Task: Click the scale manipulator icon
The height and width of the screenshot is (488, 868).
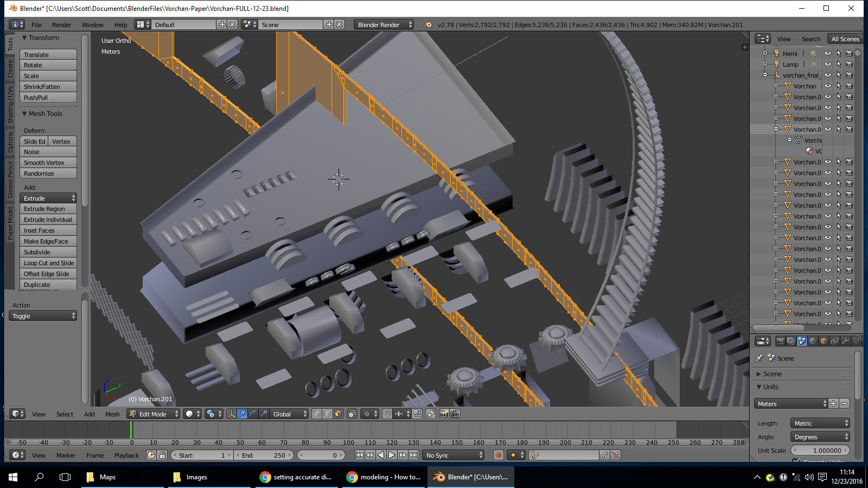Action: point(264,414)
